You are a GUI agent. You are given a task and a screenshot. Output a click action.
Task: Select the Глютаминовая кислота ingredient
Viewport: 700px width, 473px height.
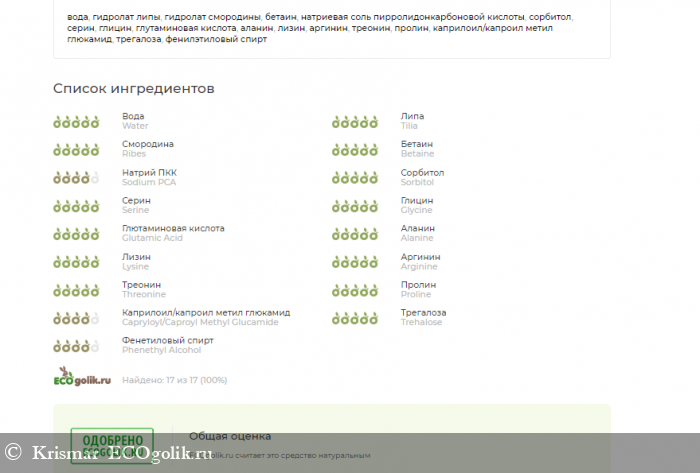(173, 228)
